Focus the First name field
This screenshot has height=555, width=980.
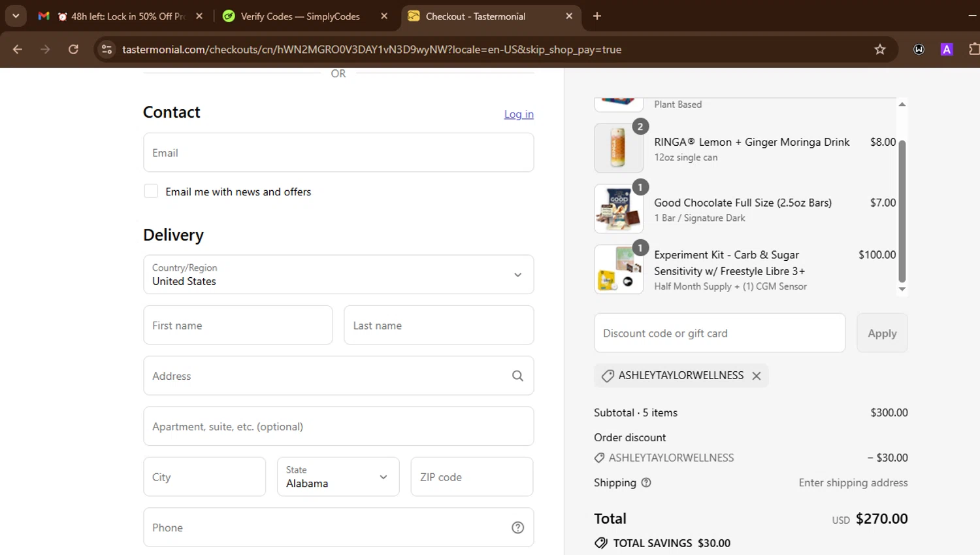238,326
